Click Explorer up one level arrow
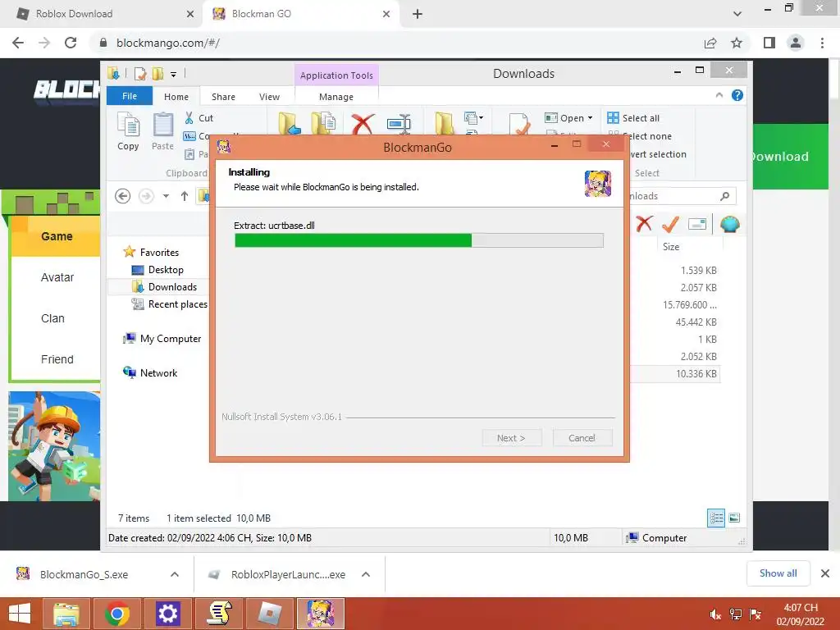This screenshot has width=840, height=630. pos(185,196)
